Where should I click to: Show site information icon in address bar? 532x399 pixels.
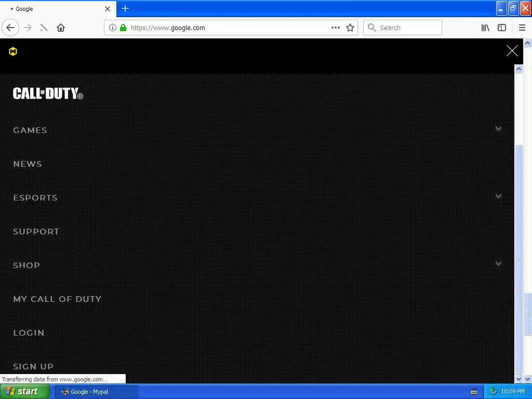(112, 28)
